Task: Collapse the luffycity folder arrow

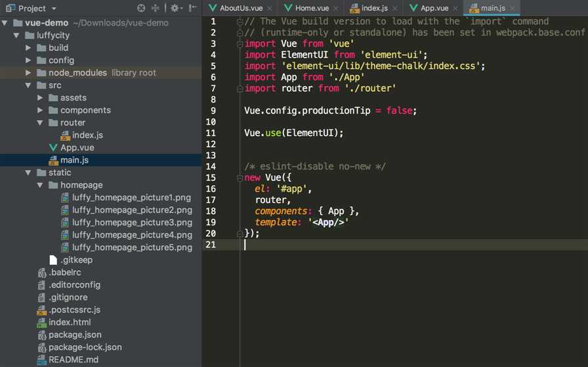Action: [x=16, y=35]
